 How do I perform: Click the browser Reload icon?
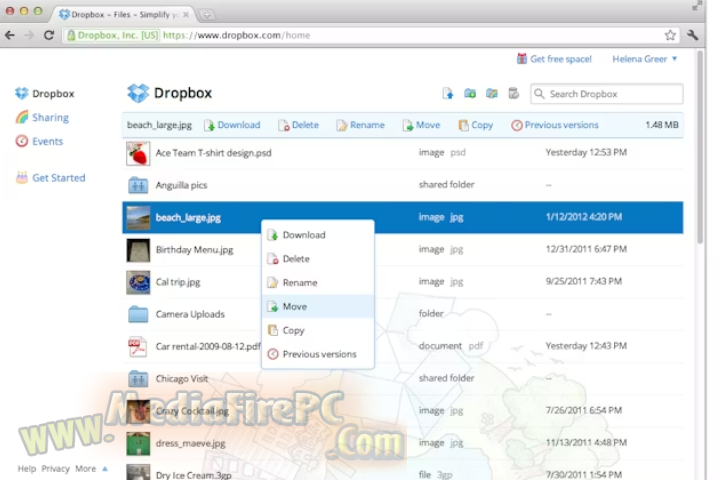coord(49,35)
